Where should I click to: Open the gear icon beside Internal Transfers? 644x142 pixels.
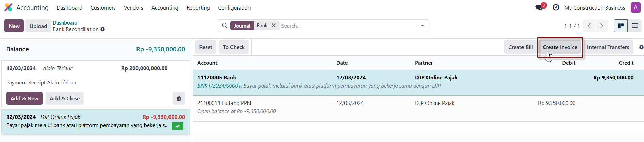641,47
